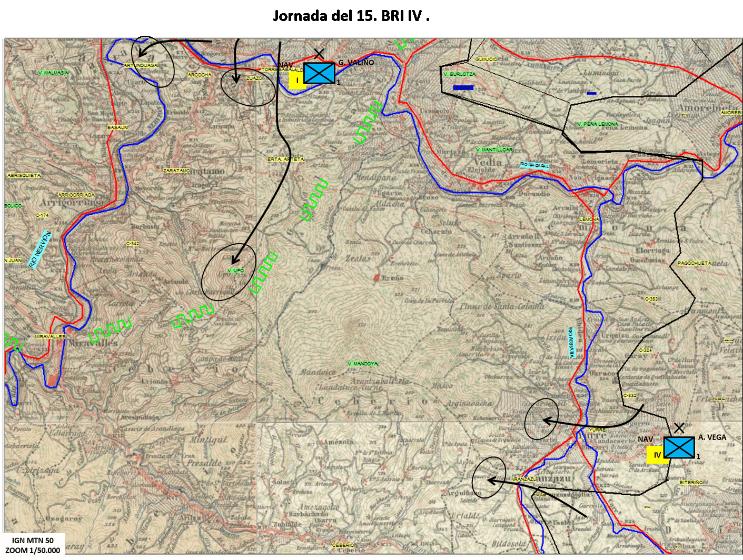This screenshot has width=743, height=560.
Task: Click the C-324 height label
Action: (x=645, y=350)
